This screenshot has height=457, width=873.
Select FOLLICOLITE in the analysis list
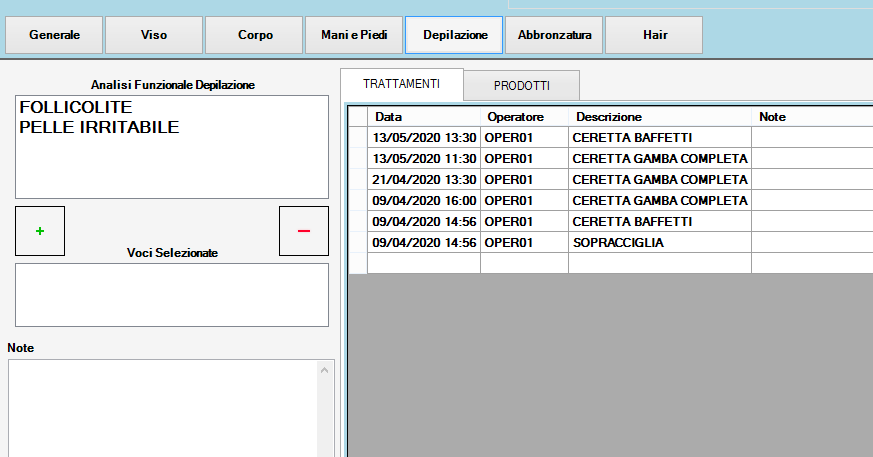click(75, 107)
